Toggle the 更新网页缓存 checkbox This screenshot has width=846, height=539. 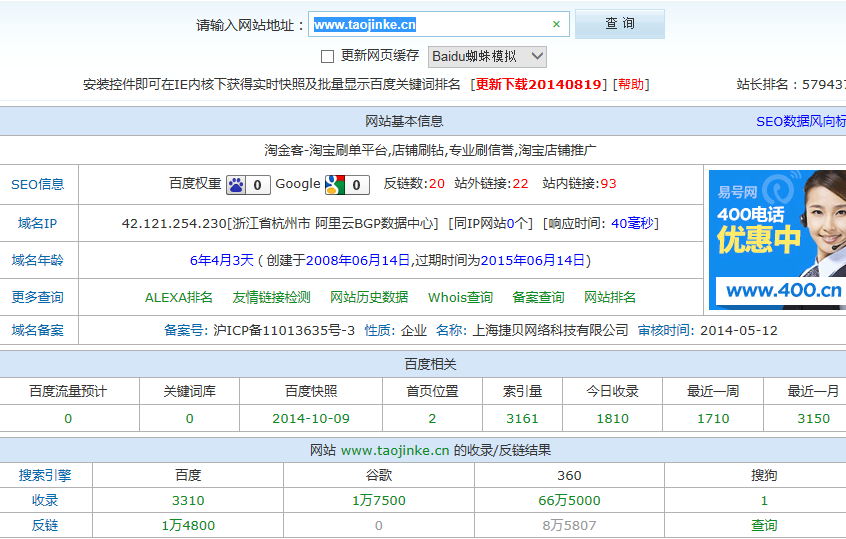coord(327,56)
